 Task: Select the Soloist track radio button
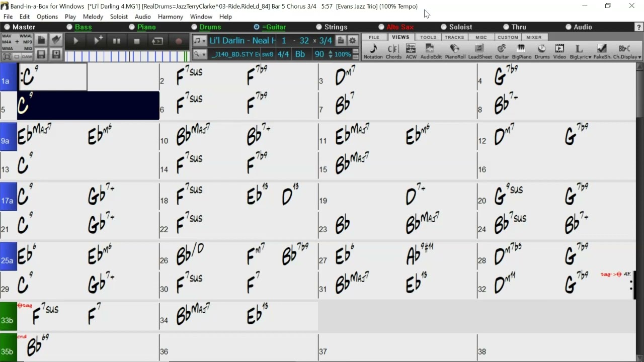coord(444,27)
